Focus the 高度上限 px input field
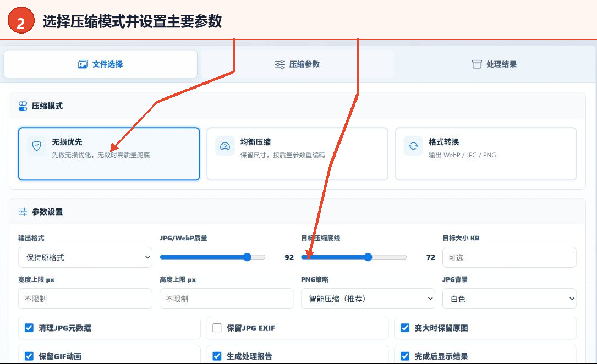This screenshot has width=597, height=364. point(227,299)
